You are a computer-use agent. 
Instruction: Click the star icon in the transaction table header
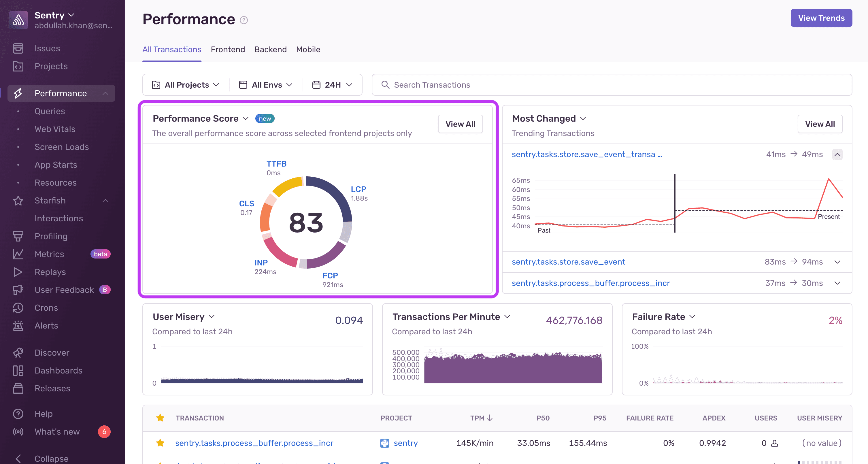(x=161, y=418)
